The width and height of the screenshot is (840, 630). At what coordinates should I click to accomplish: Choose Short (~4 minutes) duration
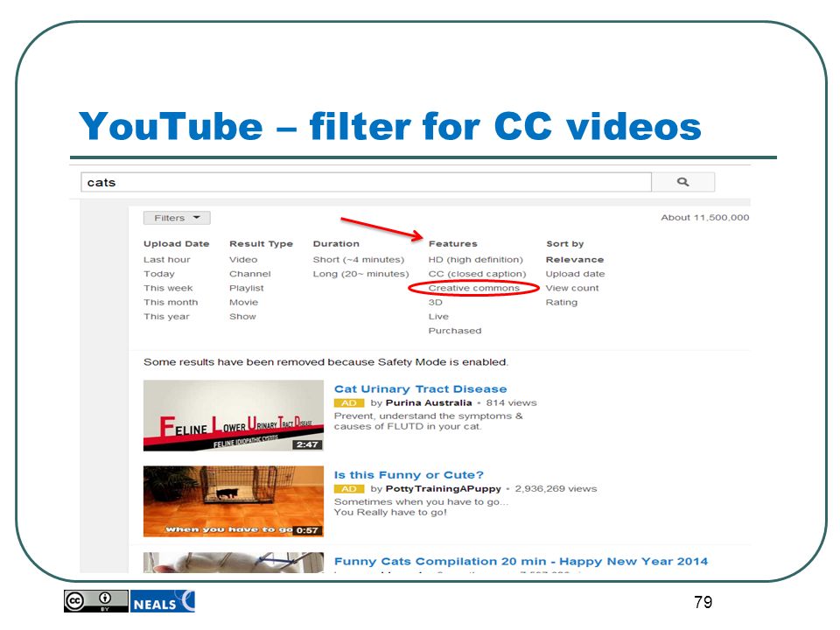[x=359, y=260]
